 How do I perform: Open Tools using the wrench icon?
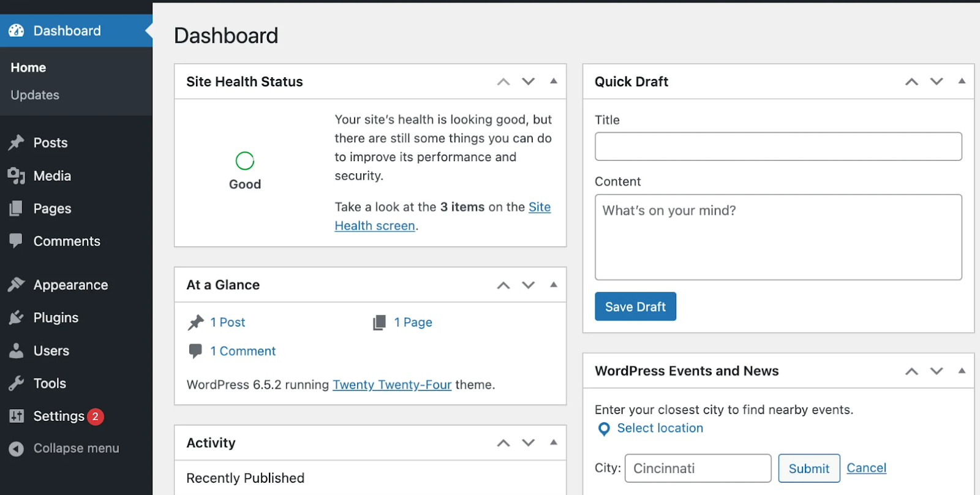(17, 384)
